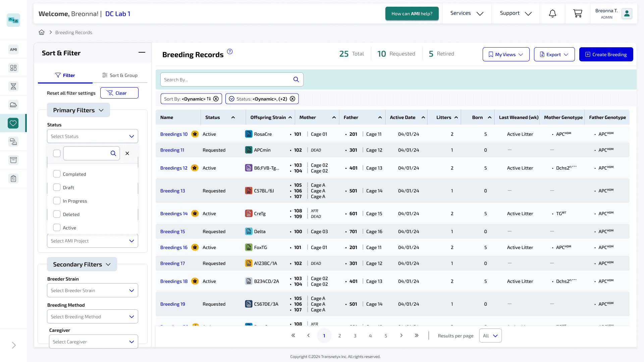The image size is (644, 362).
Task: Collapse the Primary Filters section
Action: 78,110
